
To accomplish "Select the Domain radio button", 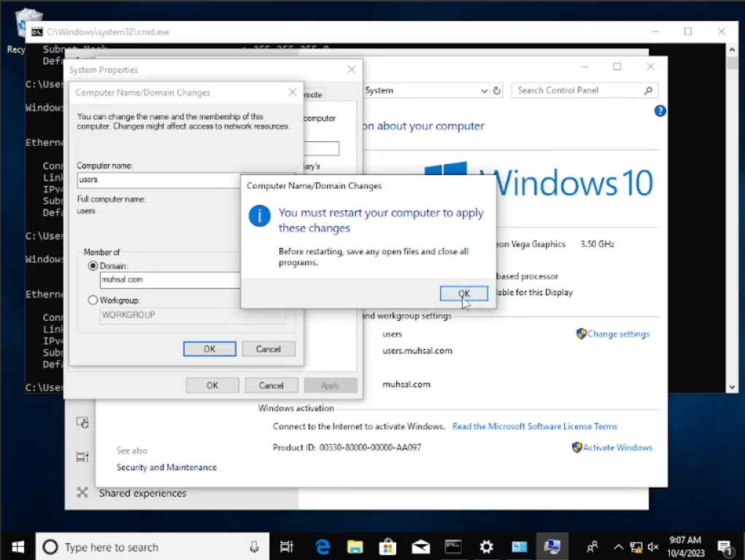I will pos(93,266).
